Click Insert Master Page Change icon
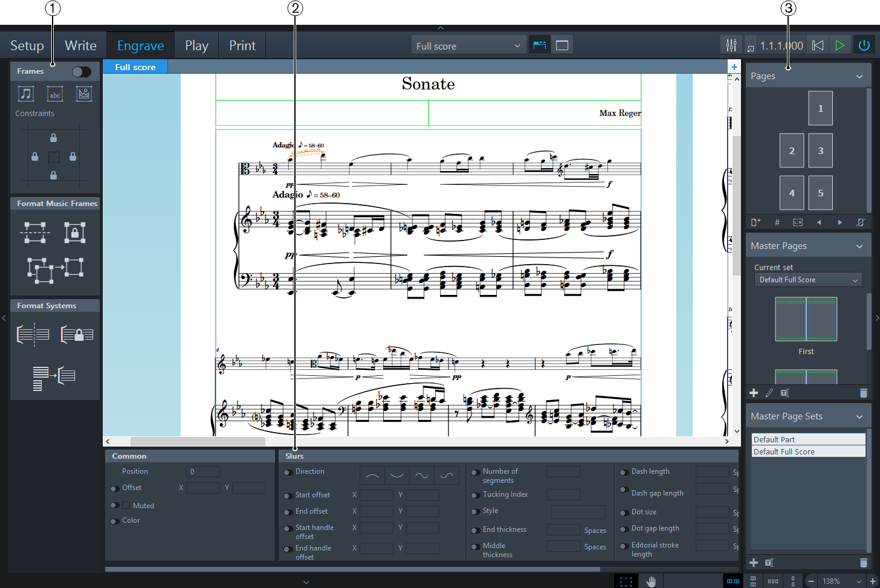Image resolution: width=880 pixels, height=588 pixels. 798,222
